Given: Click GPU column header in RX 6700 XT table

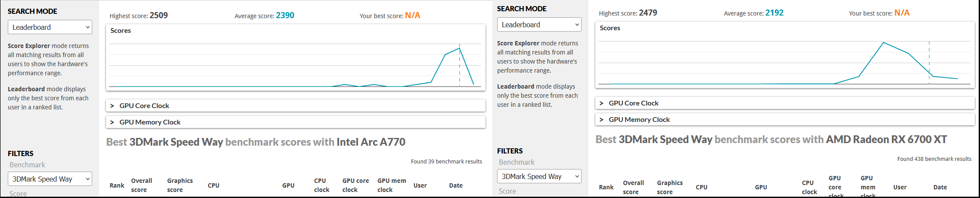Looking at the screenshot, I should click(x=761, y=187).
